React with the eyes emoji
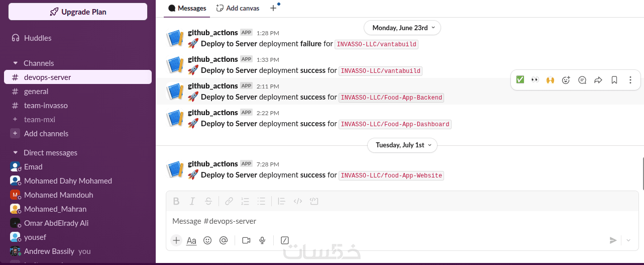The image size is (644, 265). [535, 80]
